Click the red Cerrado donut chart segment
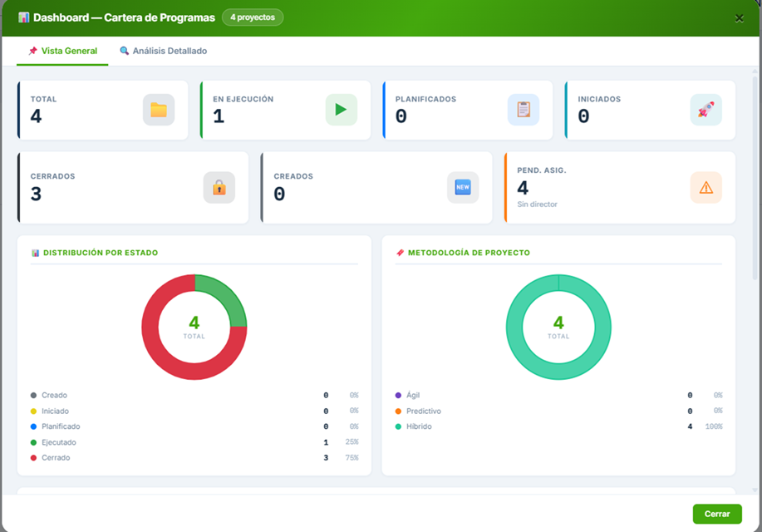The width and height of the screenshot is (762, 532). pos(158,349)
